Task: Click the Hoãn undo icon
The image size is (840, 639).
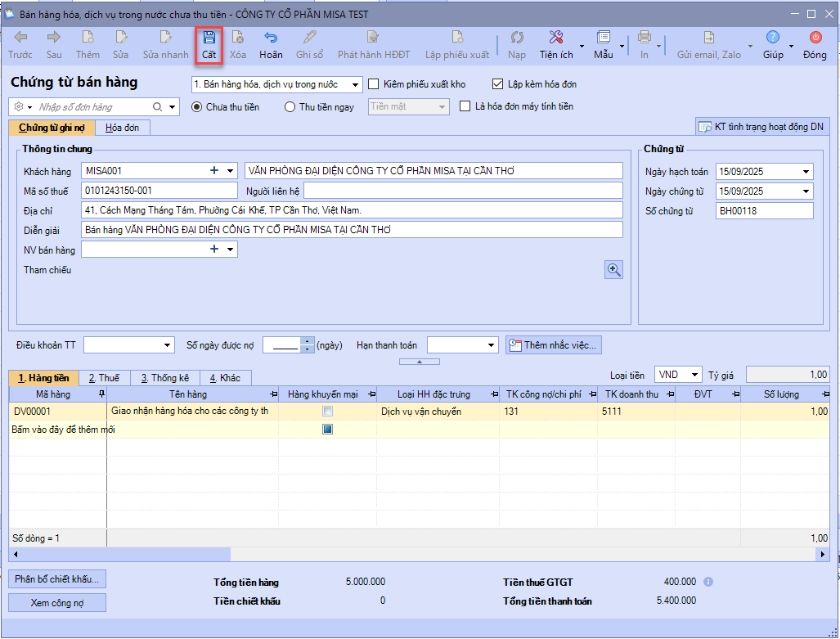Action: coord(271,38)
